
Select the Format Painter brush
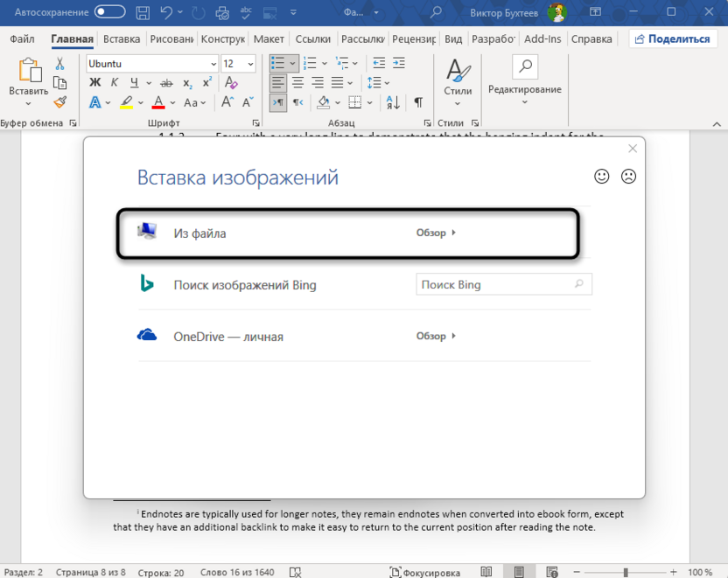[59, 102]
